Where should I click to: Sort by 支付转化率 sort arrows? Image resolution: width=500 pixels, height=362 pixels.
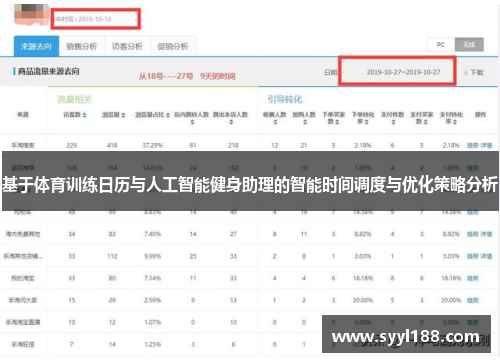tap(455, 122)
